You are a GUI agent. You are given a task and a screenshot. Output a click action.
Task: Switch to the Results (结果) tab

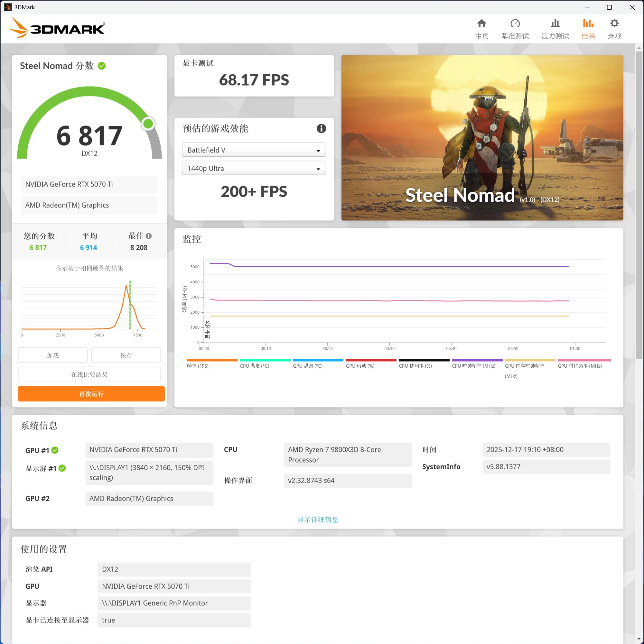click(x=588, y=29)
